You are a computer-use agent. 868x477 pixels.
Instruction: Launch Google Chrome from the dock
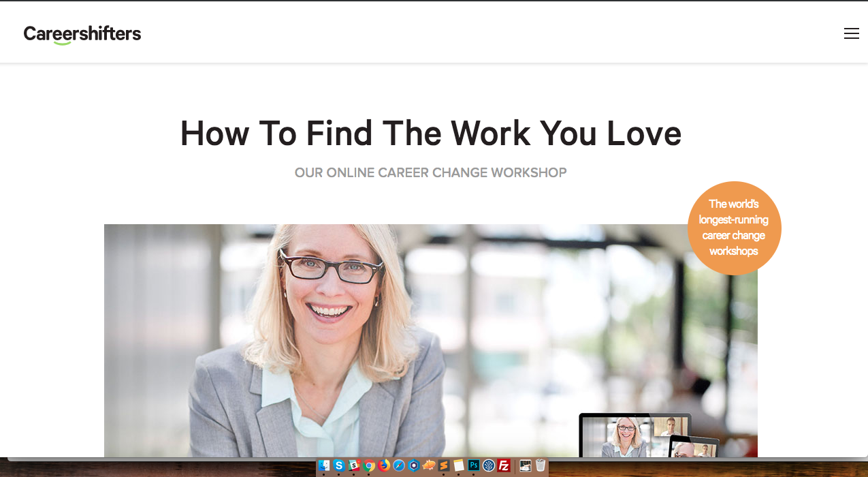point(370,467)
